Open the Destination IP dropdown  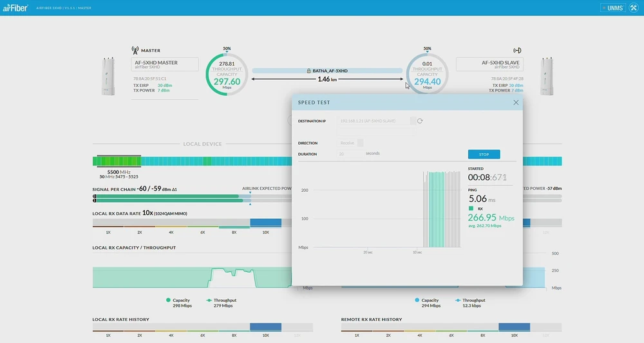point(413,121)
